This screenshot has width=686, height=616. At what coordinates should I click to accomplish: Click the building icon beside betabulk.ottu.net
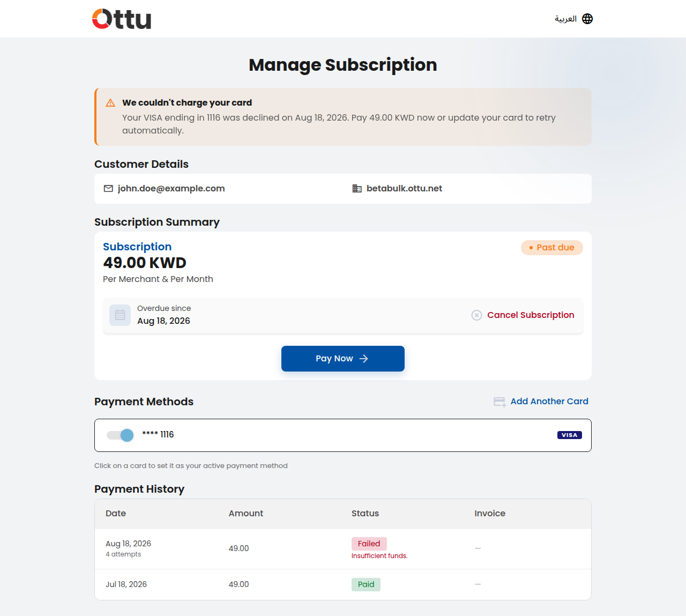pos(357,189)
